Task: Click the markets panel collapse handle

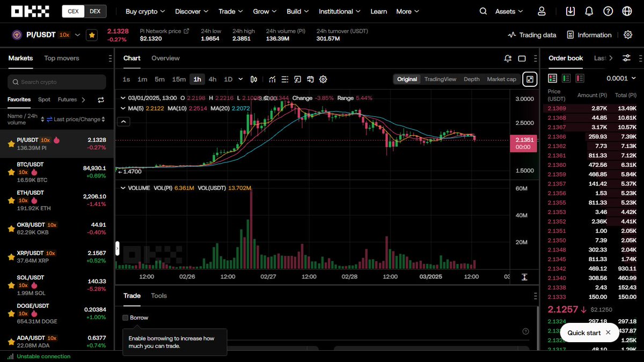Action: click(118, 248)
